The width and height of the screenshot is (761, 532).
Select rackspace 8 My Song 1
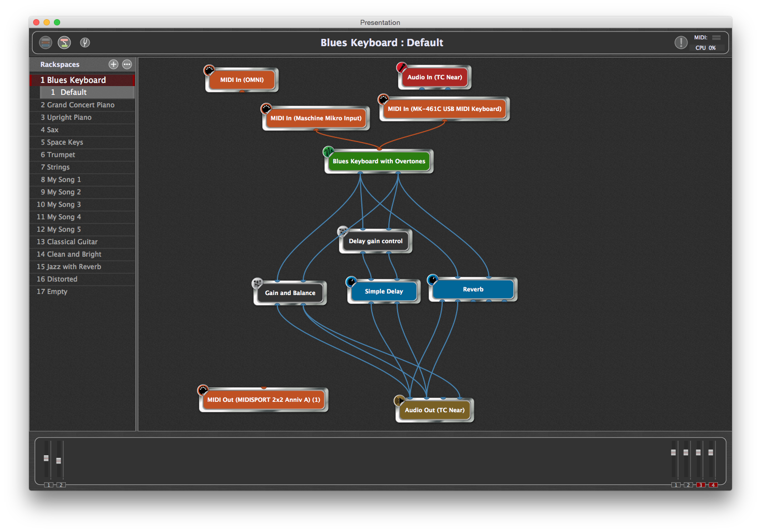coord(82,179)
